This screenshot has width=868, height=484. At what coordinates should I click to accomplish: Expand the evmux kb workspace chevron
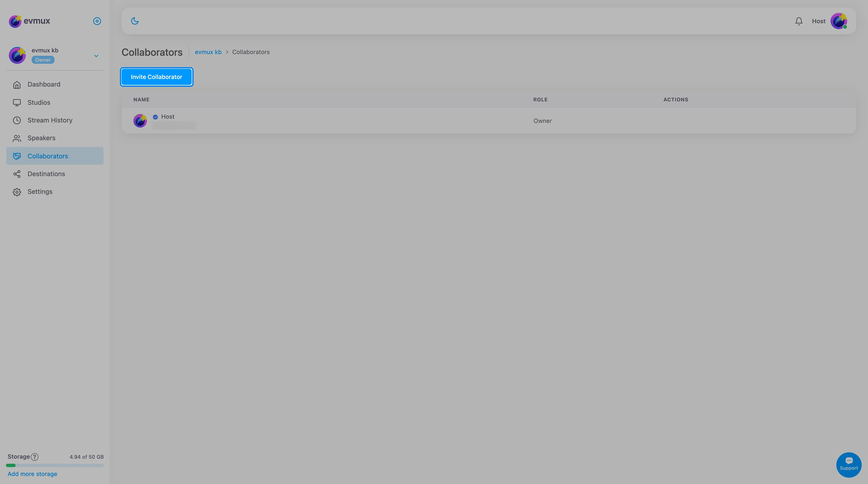[96, 56]
